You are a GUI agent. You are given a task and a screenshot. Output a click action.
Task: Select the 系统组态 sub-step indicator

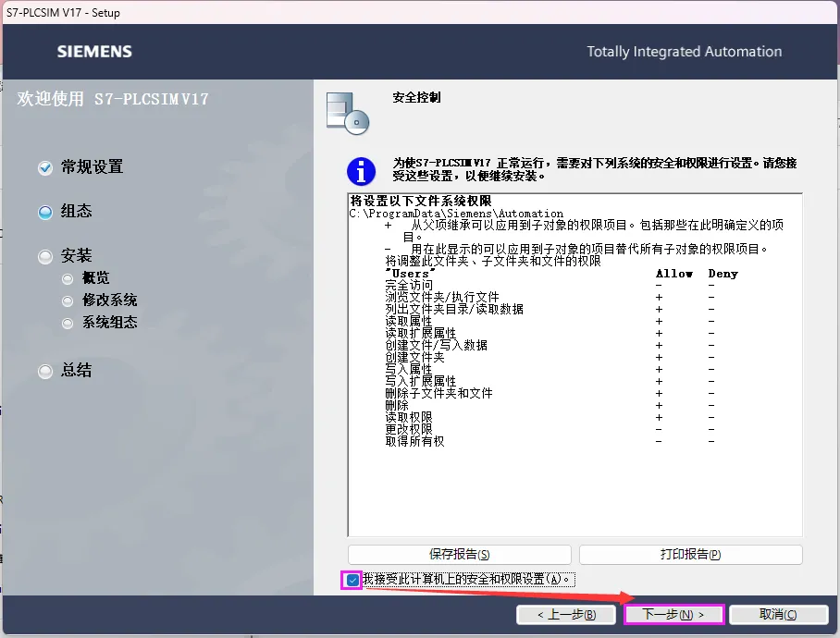tap(68, 324)
